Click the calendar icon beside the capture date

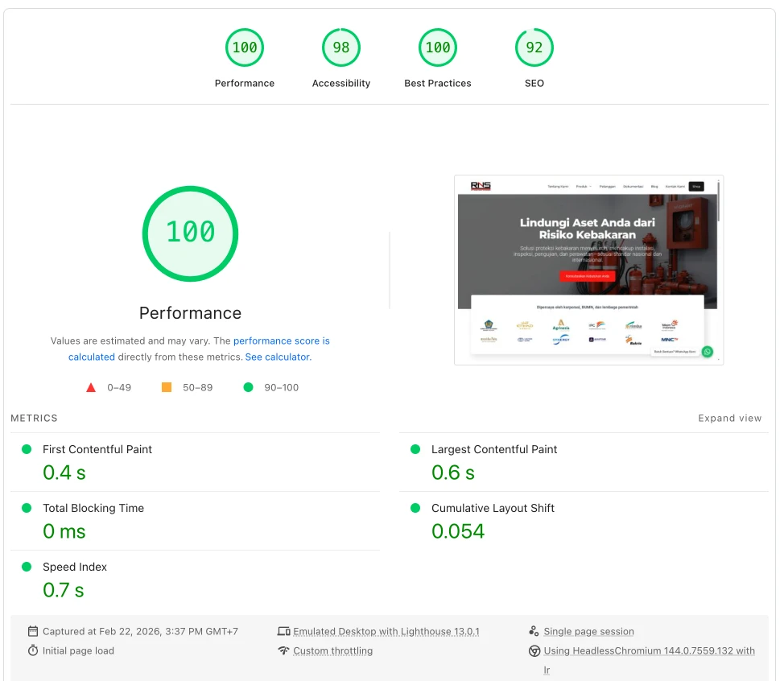[x=31, y=631]
